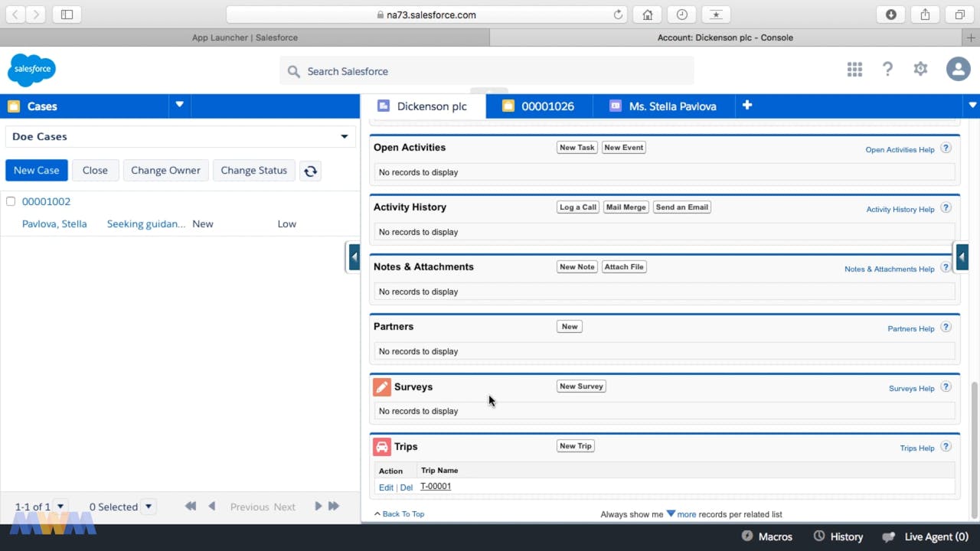The width and height of the screenshot is (980, 551).
Task: Click the Surveys pencil icon
Action: tap(381, 387)
